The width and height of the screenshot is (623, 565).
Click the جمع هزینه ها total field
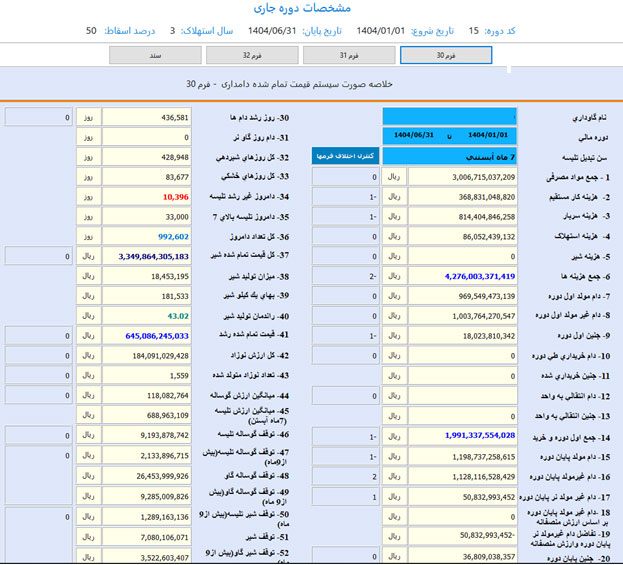[462, 276]
